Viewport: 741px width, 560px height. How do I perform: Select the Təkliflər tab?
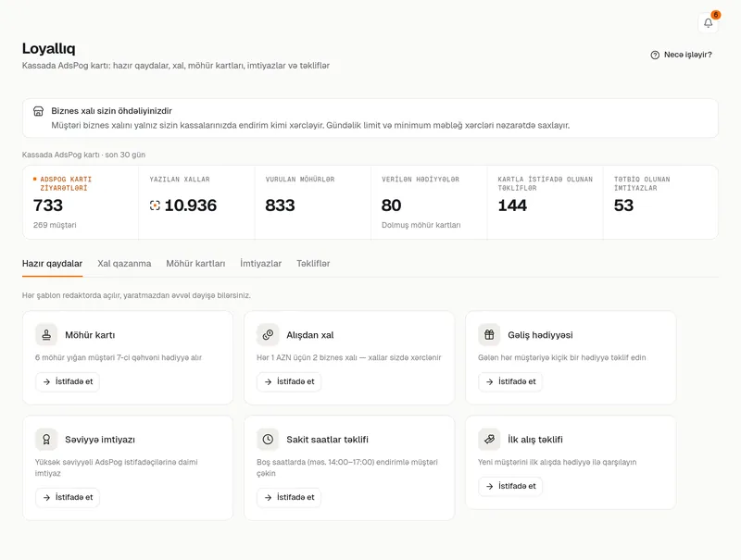pyautogui.click(x=313, y=264)
